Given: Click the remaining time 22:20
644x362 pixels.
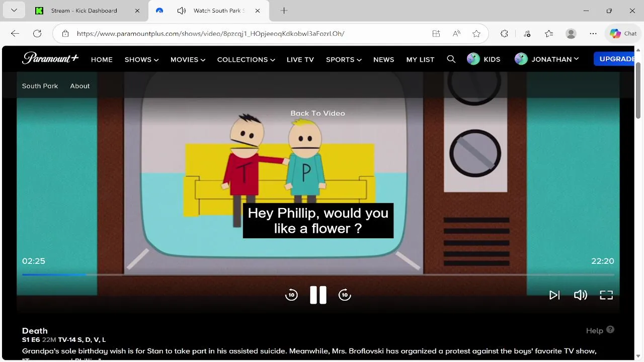Looking at the screenshot, I should tap(603, 261).
